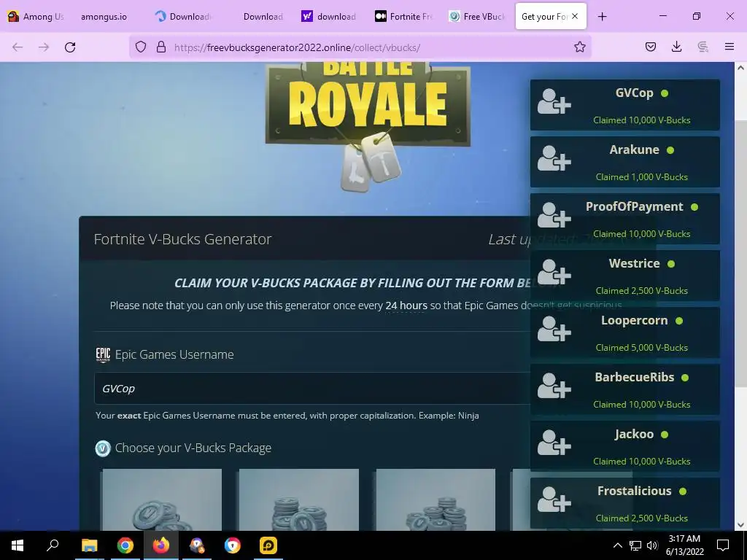Click page scrollbar down arrow
The width and height of the screenshot is (747, 560).
pos(740,525)
